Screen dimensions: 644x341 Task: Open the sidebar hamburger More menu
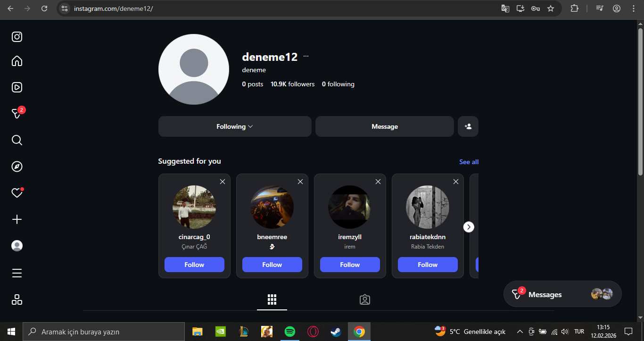(x=17, y=274)
